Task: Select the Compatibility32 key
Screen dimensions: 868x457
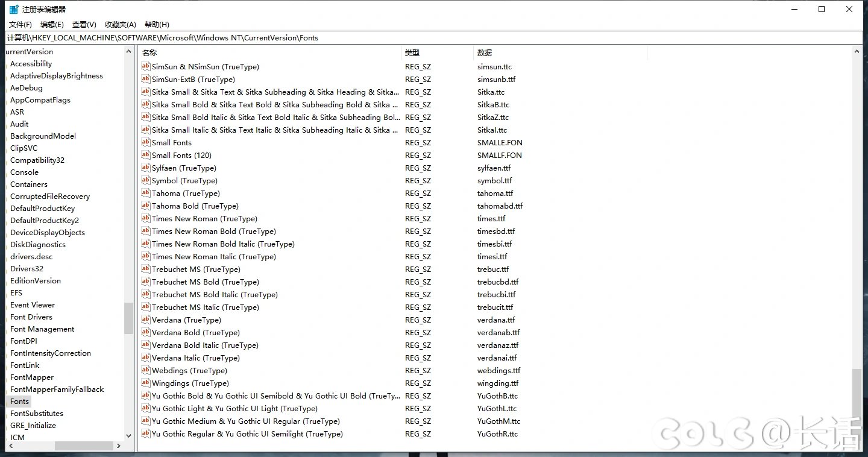Action: coord(37,160)
